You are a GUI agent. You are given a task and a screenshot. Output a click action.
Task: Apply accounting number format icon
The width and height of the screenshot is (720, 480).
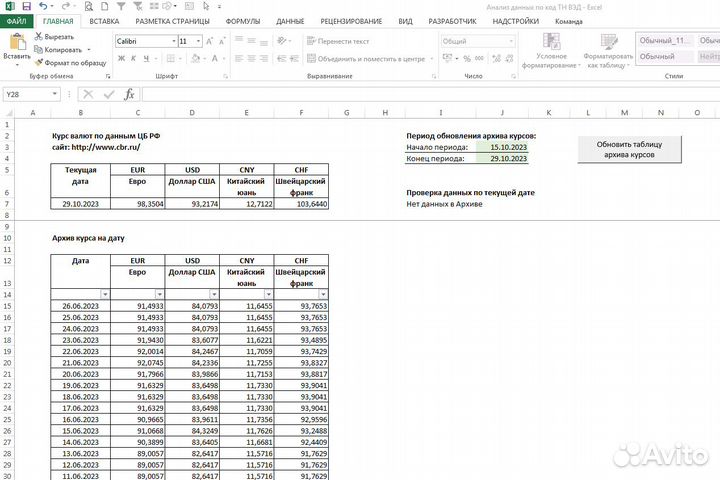(x=447, y=58)
